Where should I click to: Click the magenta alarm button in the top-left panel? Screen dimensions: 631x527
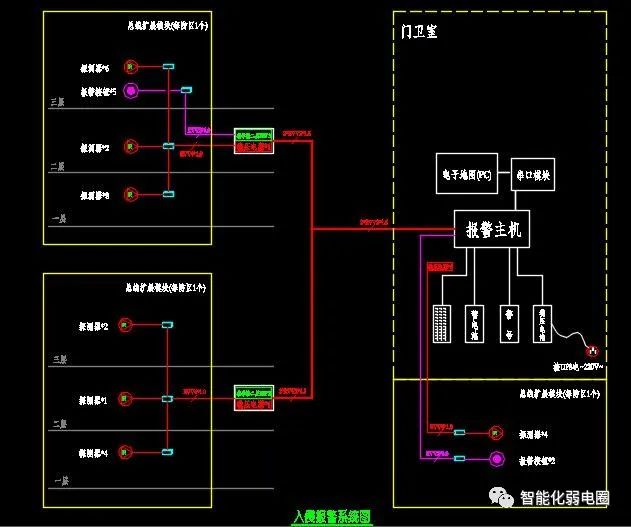pos(130,91)
